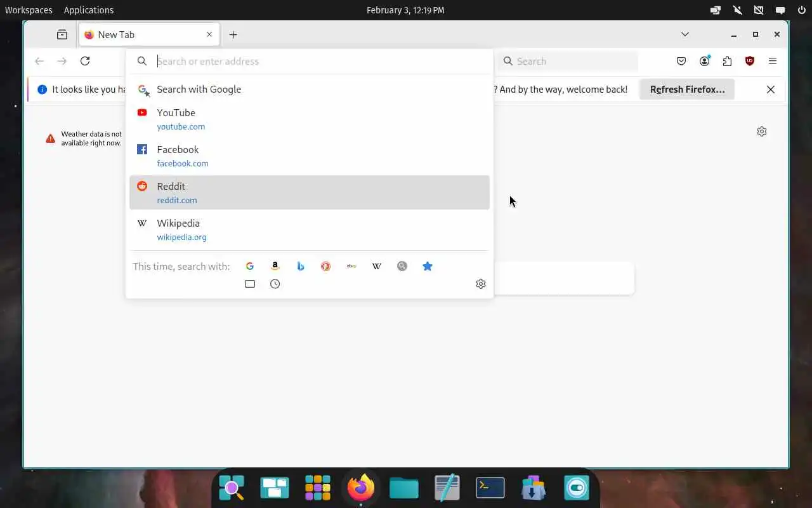
Task: Dismiss the Refresh Firefox notification bar
Action: (x=771, y=90)
